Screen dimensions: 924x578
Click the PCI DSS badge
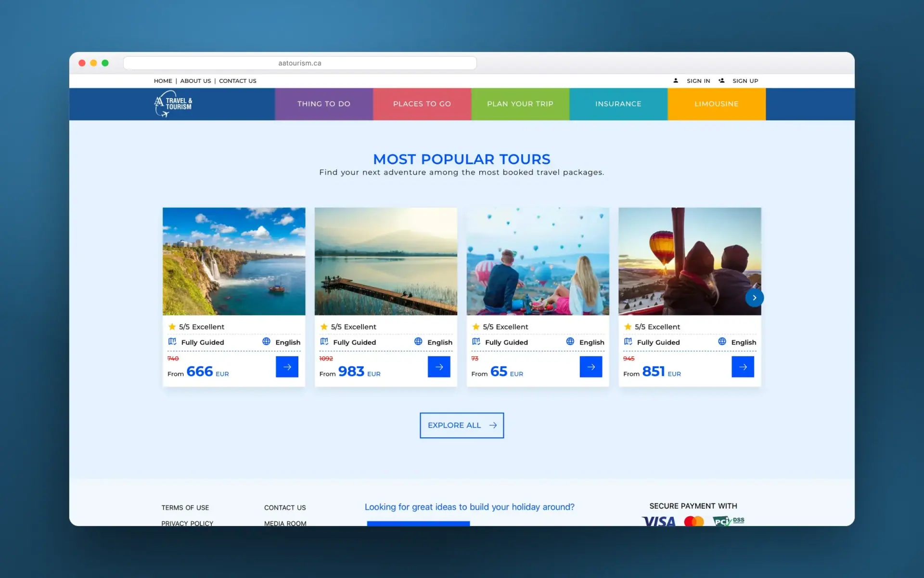click(x=729, y=521)
